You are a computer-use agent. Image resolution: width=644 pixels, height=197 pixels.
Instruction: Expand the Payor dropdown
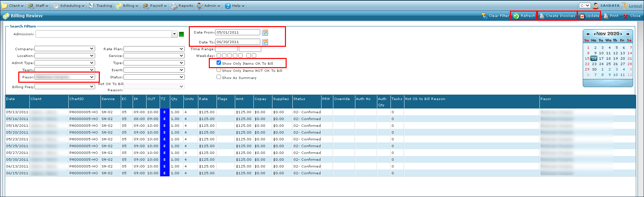[92, 77]
